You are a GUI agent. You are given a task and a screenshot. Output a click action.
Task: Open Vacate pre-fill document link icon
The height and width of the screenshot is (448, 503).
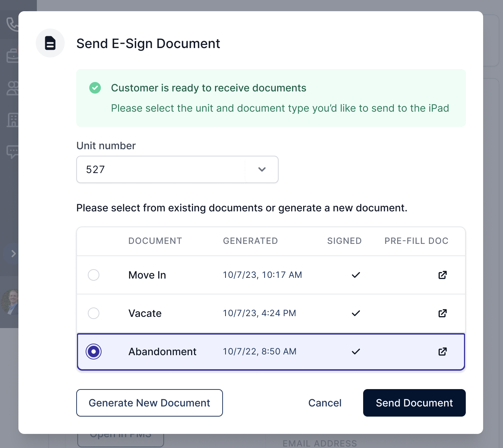click(x=443, y=313)
